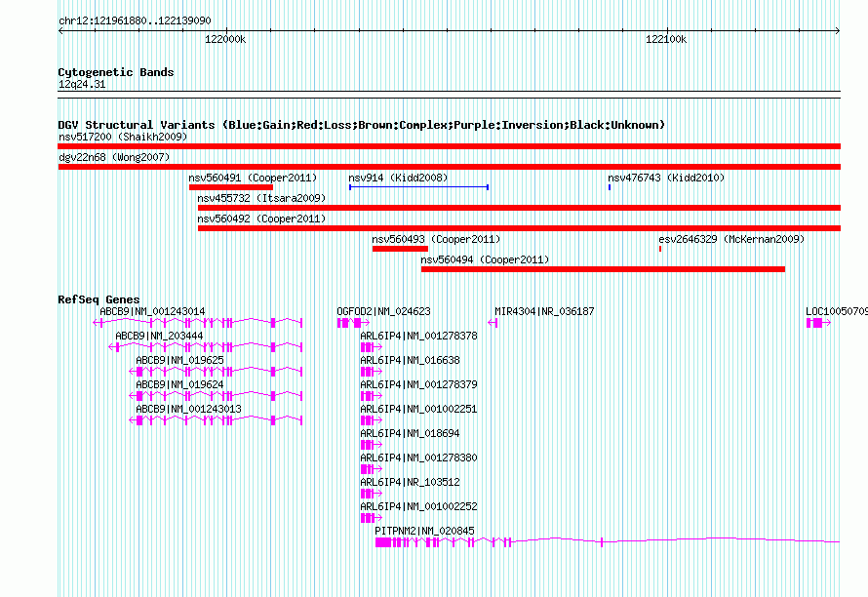Select the RefSeq Genes track title
Screen dimensions: 868x597
99,299
